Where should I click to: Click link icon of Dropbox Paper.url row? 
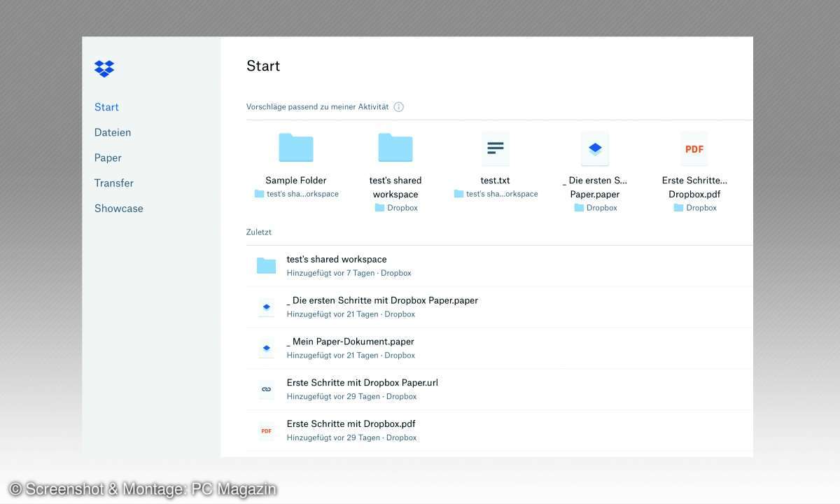266,389
